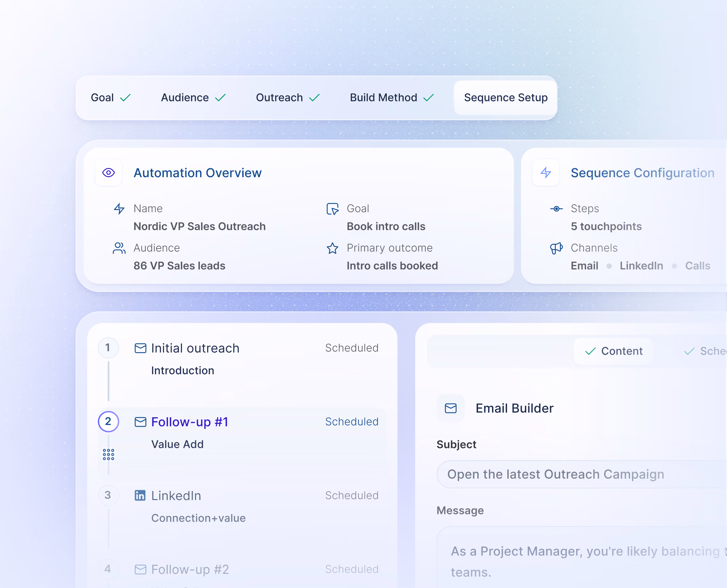Viewport: 727px width, 588px height.
Task: Click the eye icon beside Automation Overview
Action: click(108, 173)
